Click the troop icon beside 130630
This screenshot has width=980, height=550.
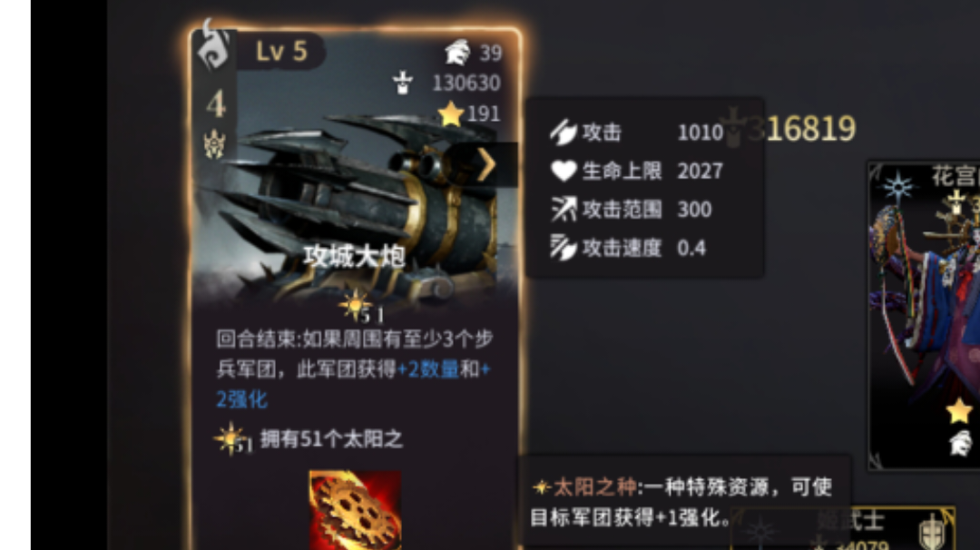point(403,83)
